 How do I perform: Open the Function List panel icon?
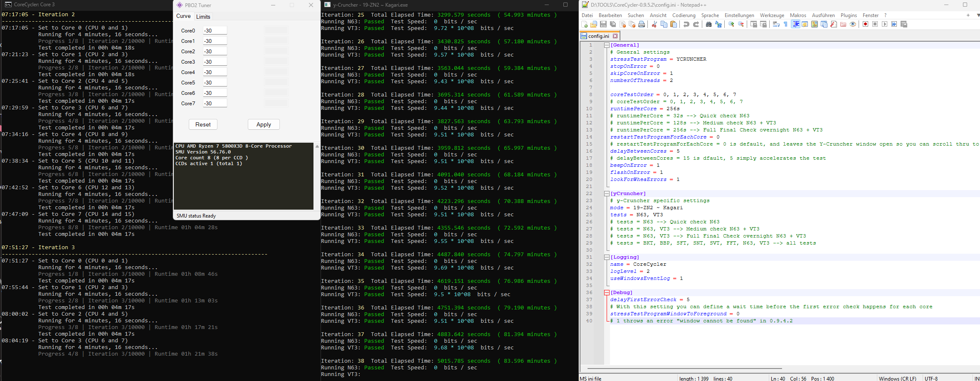[834, 24]
